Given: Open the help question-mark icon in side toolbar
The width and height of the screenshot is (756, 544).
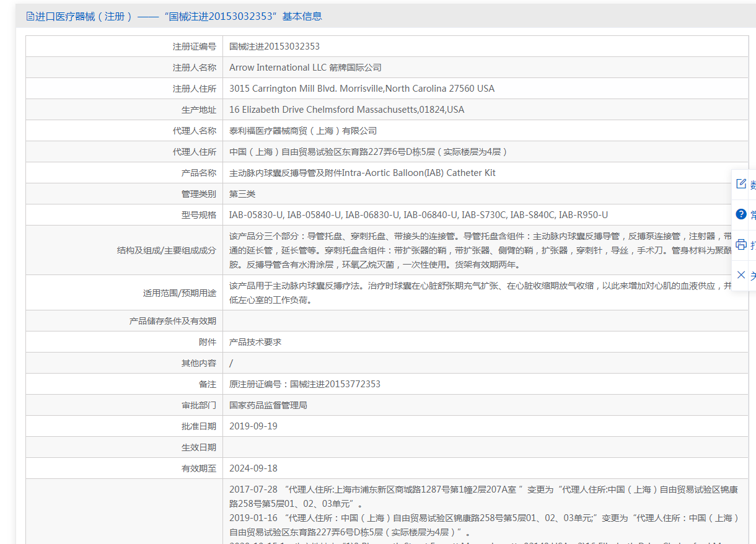Looking at the screenshot, I should tap(741, 214).
